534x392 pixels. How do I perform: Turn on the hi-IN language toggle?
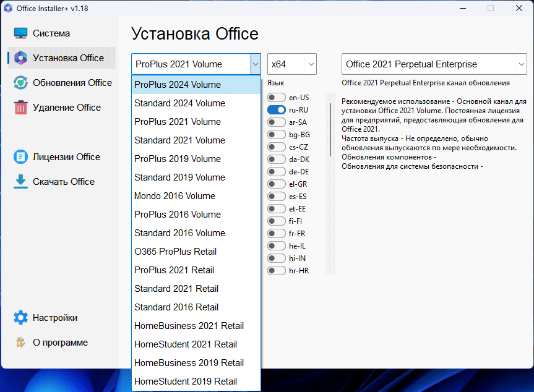pos(276,258)
